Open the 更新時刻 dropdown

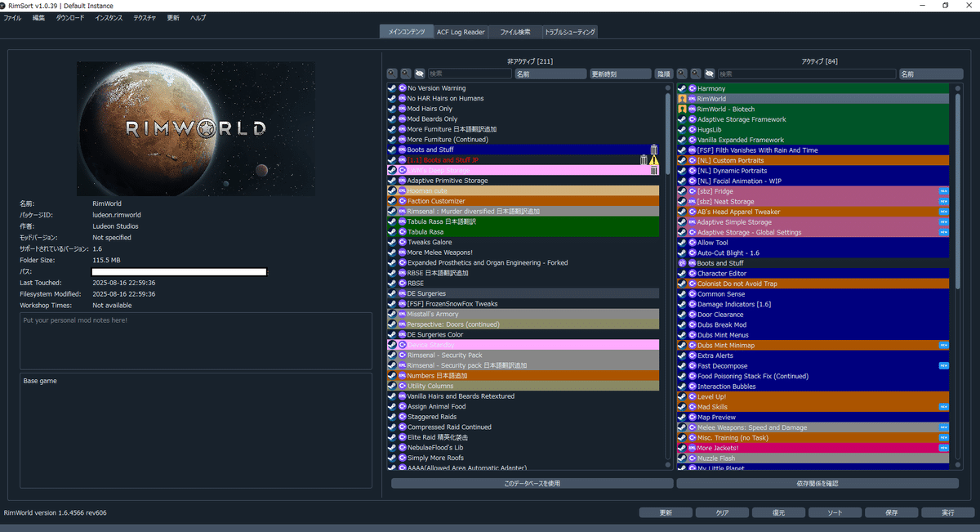pos(621,73)
